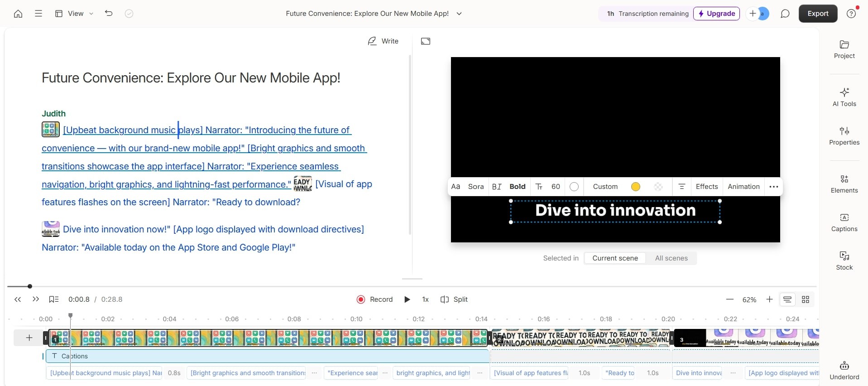The image size is (868, 386).
Task: Open text Effects
Action: click(707, 187)
